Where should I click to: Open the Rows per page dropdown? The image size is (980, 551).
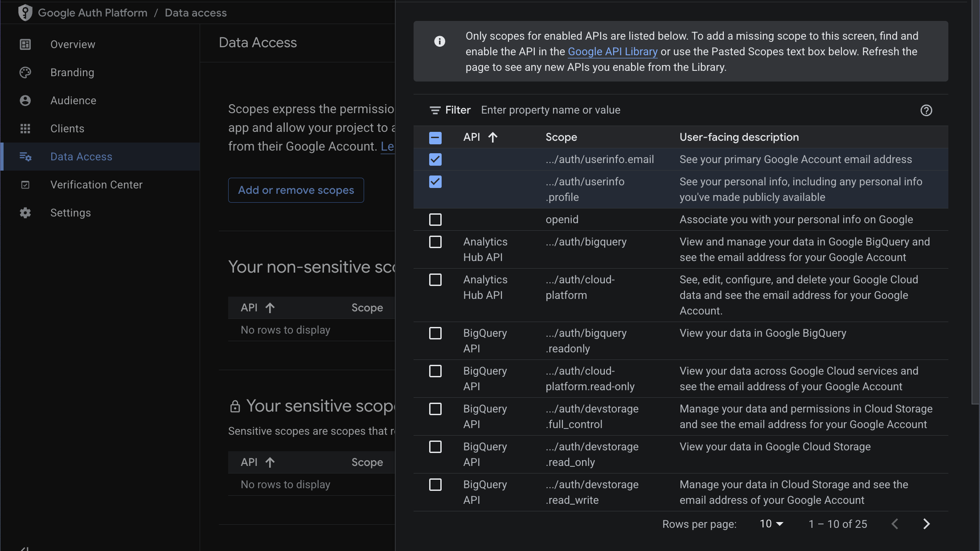[x=771, y=524]
